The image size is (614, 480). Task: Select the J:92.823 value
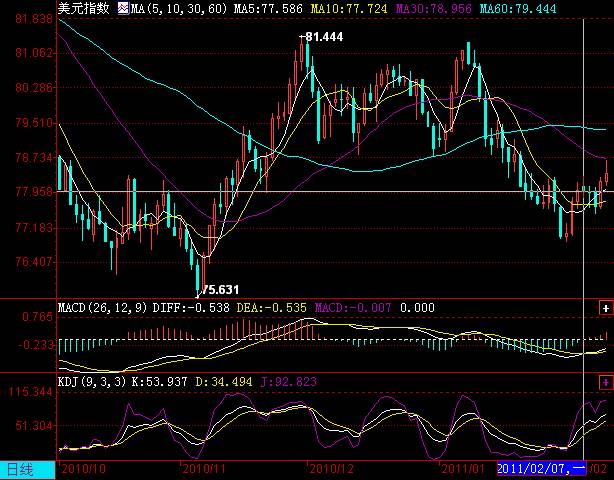288,382
